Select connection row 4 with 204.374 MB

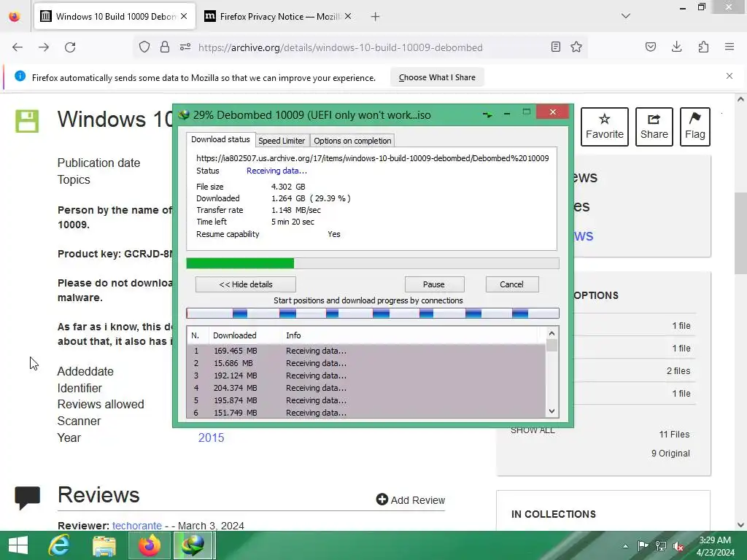click(366, 388)
